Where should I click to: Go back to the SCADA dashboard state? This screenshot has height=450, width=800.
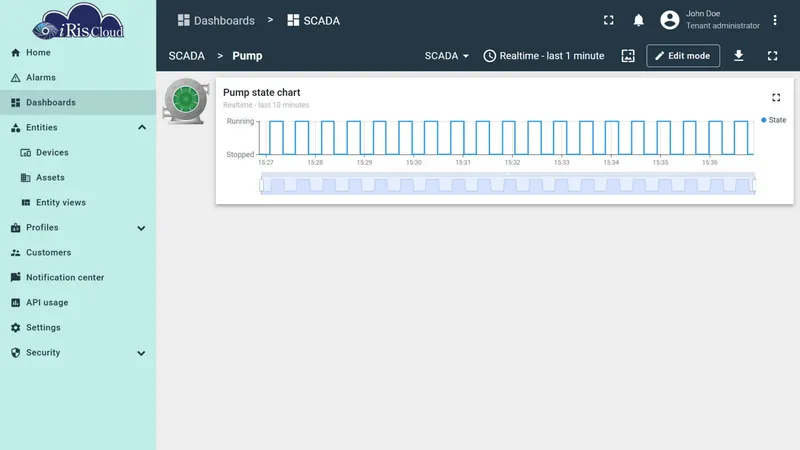187,56
